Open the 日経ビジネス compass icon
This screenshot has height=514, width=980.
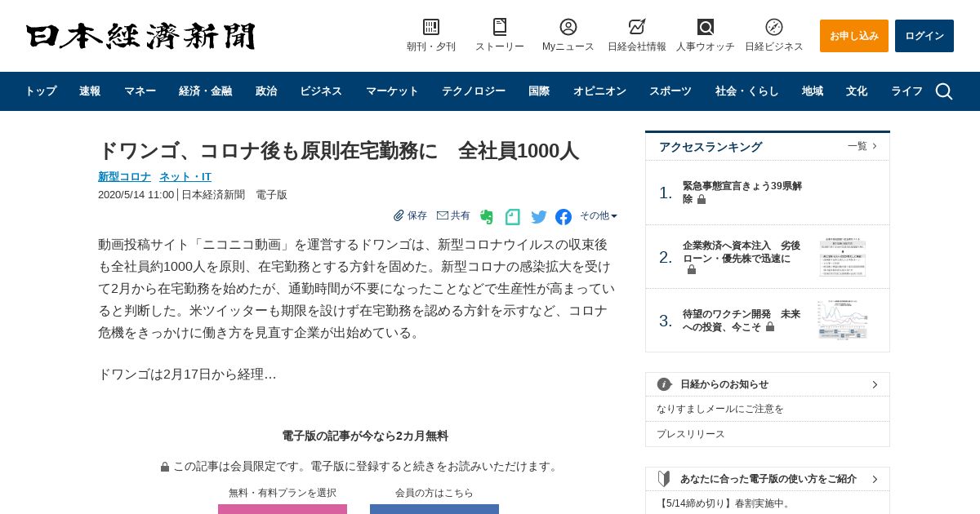click(774, 27)
